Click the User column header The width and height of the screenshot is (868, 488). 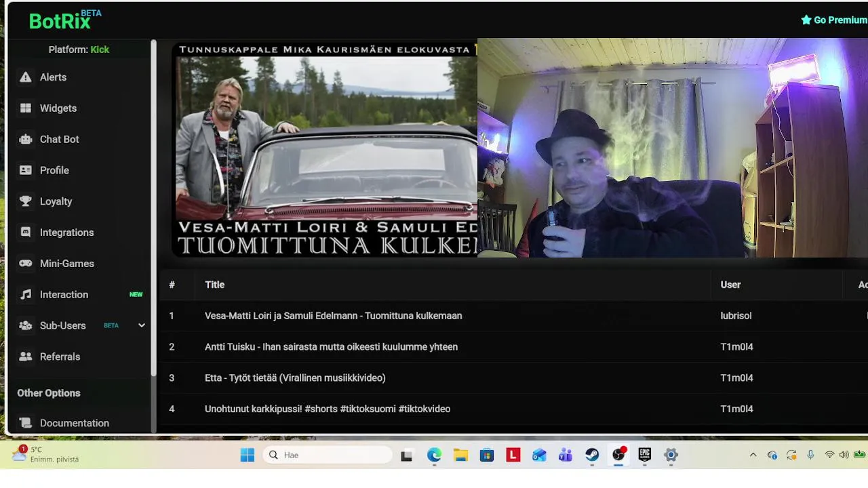(x=730, y=285)
